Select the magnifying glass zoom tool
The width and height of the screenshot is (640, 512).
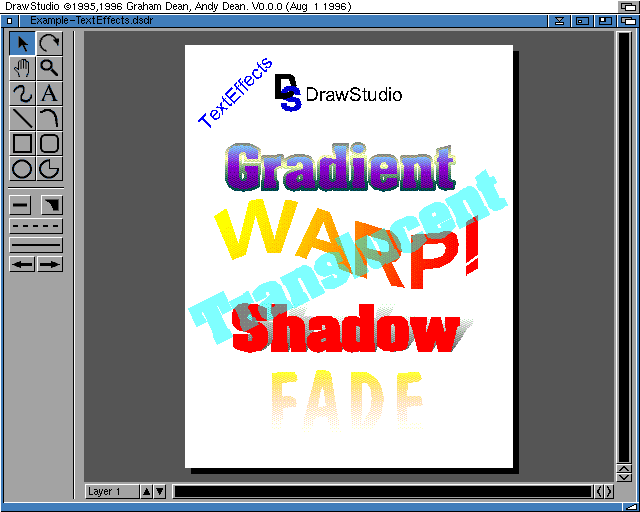click(49, 68)
